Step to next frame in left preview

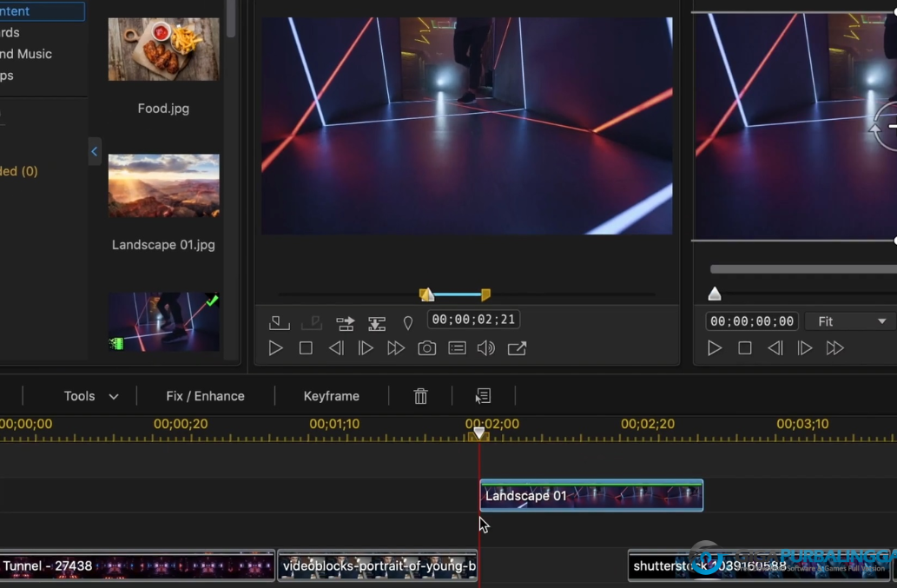click(366, 347)
